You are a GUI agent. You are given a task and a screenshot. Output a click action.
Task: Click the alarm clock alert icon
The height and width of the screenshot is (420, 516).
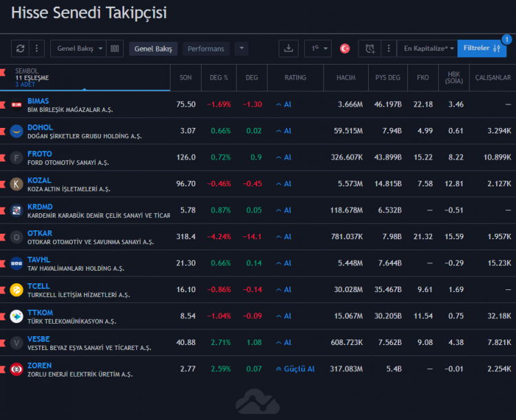[369, 49]
